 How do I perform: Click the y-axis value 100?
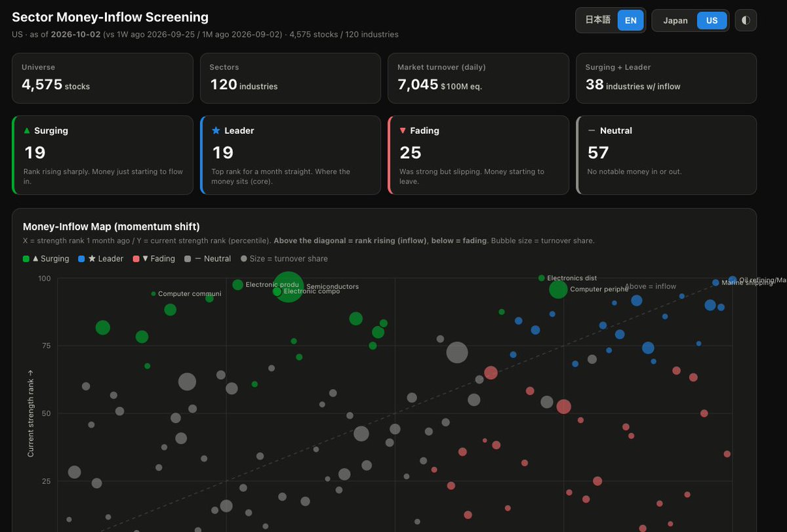coord(44,278)
